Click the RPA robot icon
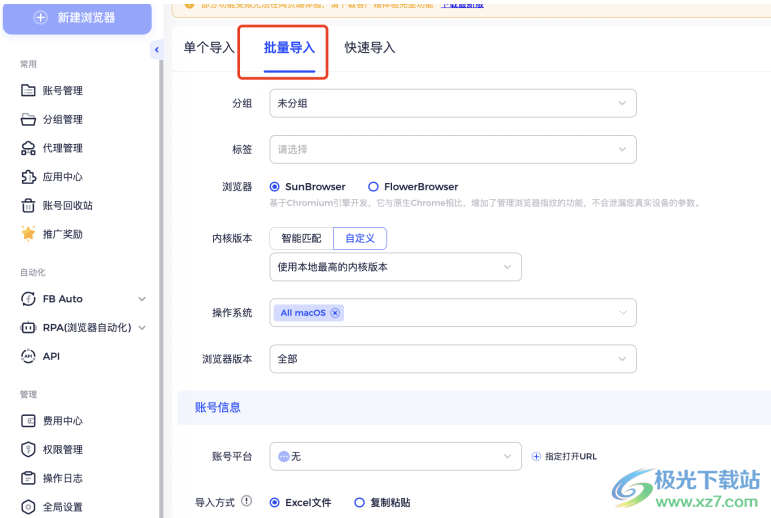 pyautogui.click(x=28, y=327)
